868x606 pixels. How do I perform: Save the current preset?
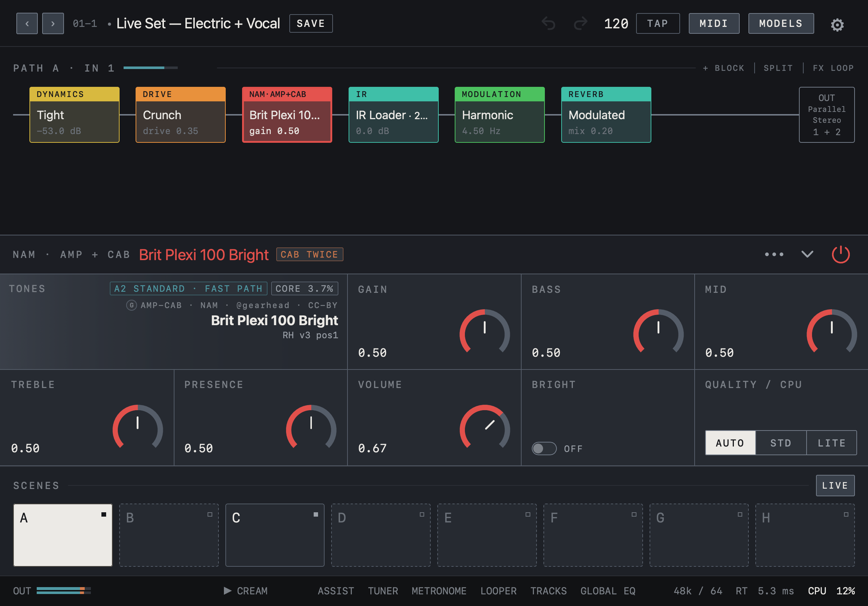tap(311, 23)
